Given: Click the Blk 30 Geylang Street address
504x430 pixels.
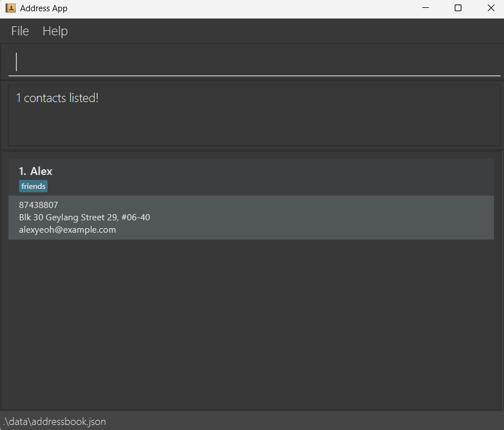Looking at the screenshot, I should (x=85, y=218).
